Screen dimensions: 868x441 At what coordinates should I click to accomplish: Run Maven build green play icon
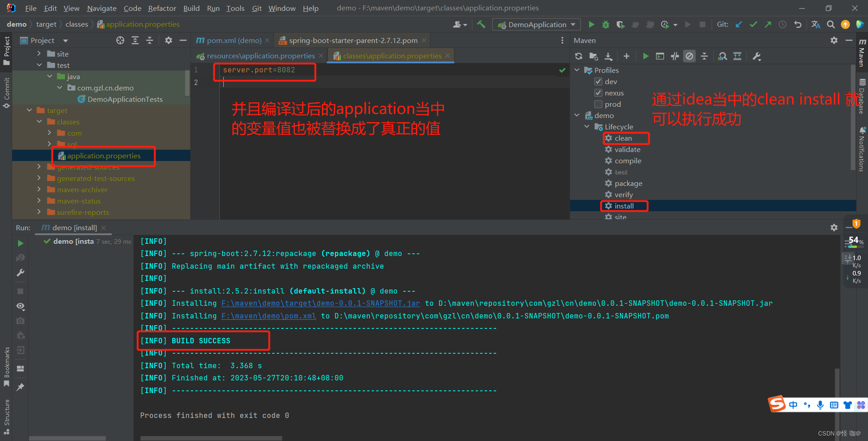point(646,56)
